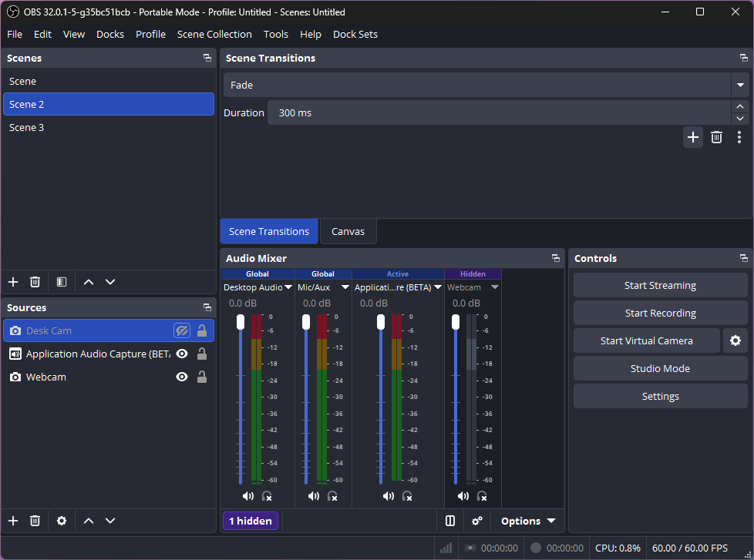Click Start Streaming button
This screenshot has width=754, height=560.
coord(660,285)
